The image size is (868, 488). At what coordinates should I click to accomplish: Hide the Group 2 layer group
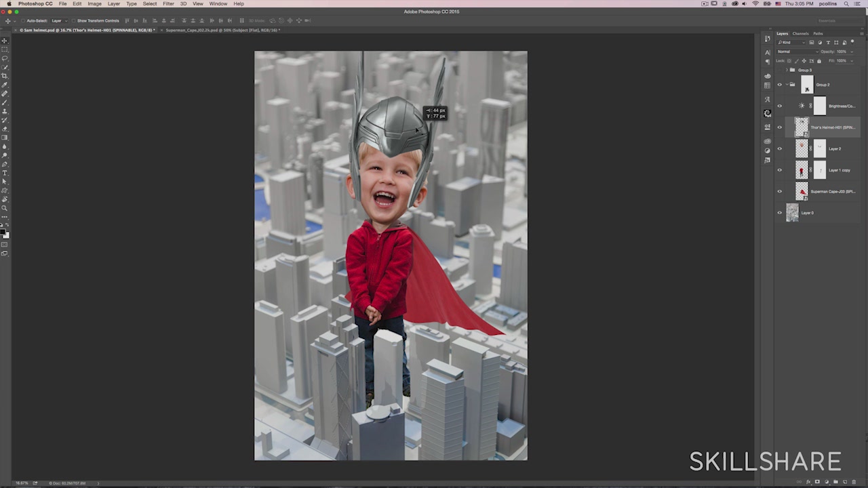click(779, 85)
